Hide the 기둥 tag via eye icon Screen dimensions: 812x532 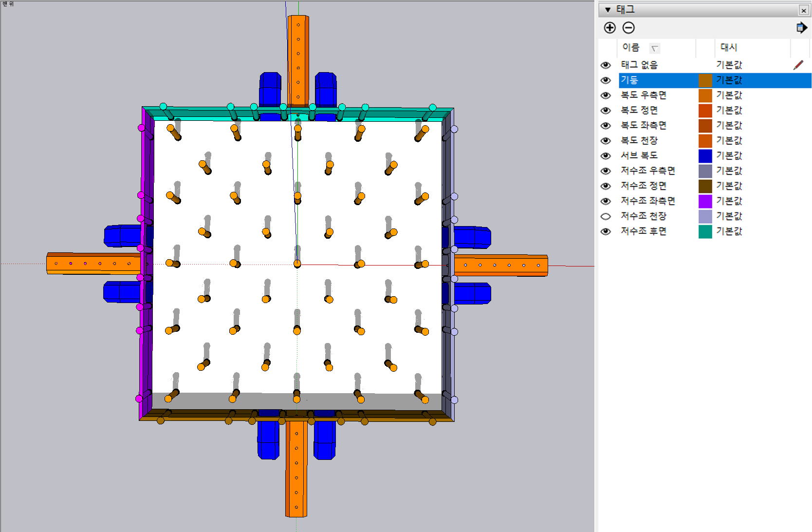point(606,80)
